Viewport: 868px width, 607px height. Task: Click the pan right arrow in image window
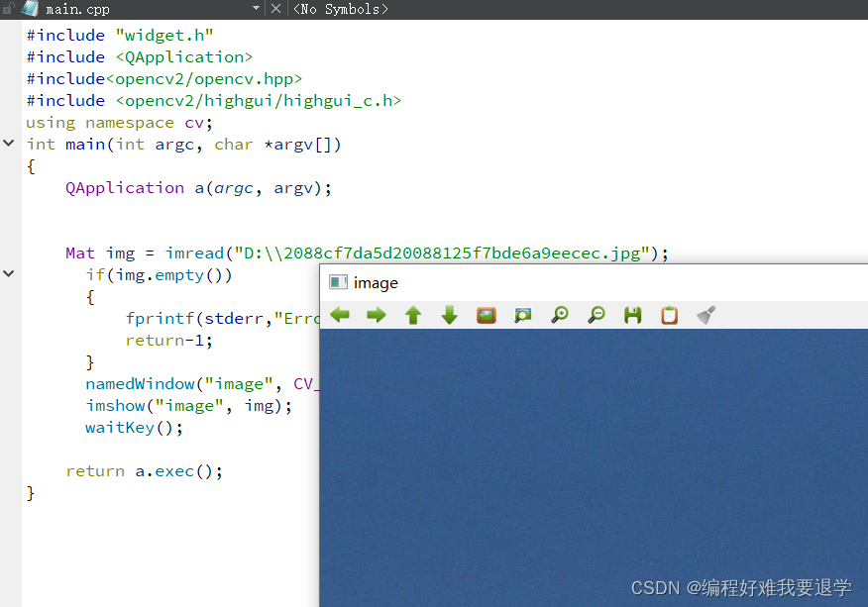377,316
